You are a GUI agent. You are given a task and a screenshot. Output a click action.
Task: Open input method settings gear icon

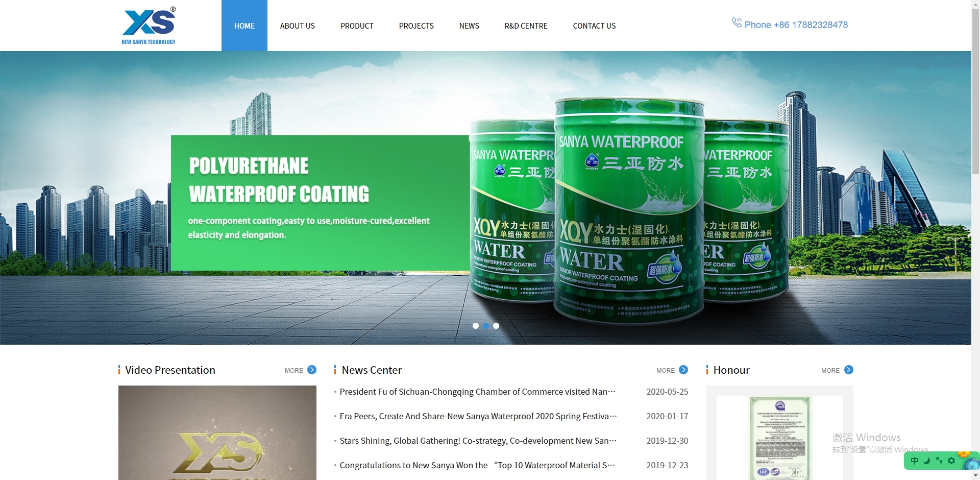point(951,461)
